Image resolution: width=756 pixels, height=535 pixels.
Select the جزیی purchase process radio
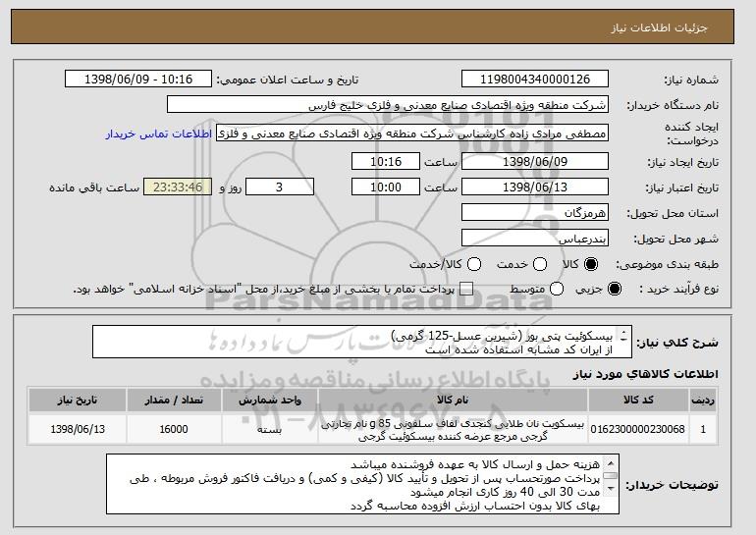pos(615,289)
